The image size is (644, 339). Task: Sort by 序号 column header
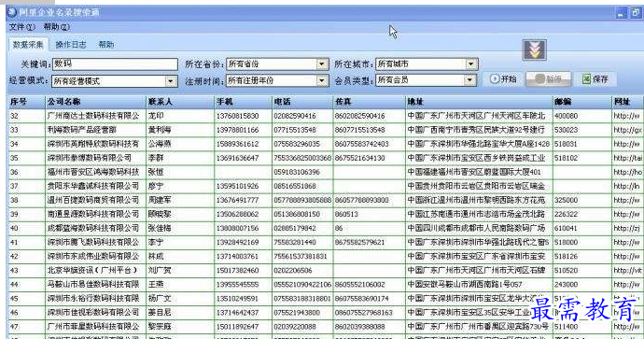27,102
